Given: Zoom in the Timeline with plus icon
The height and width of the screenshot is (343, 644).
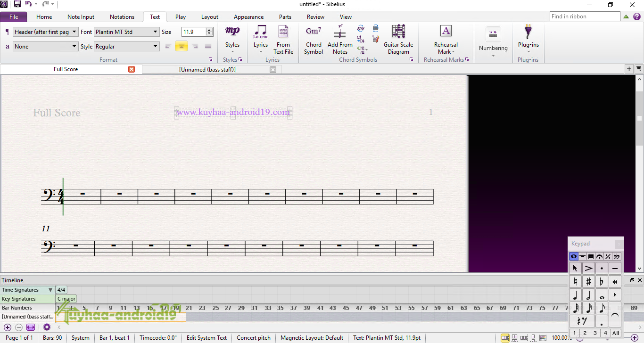Looking at the screenshot, I should click(x=8, y=327).
